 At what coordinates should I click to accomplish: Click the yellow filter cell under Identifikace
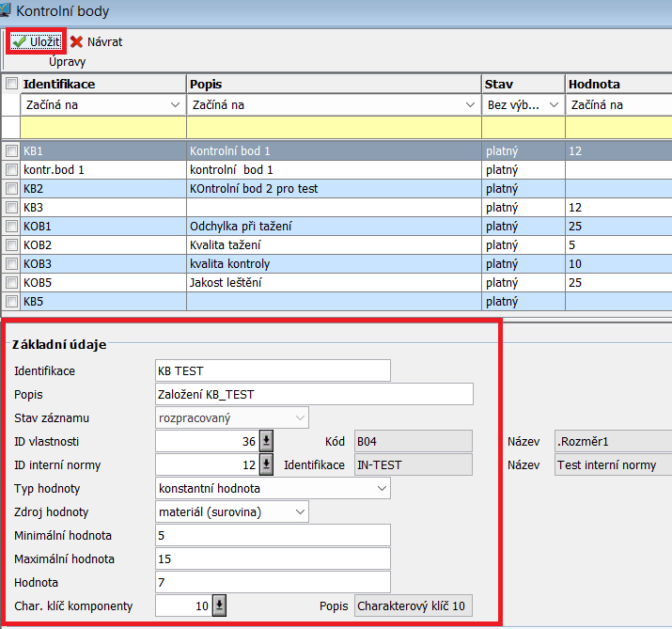[x=103, y=127]
